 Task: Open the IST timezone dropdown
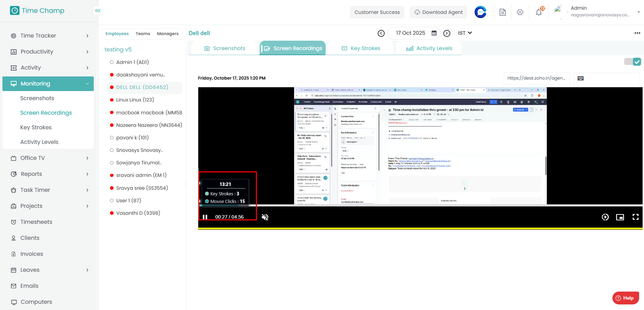pos(465,33)
